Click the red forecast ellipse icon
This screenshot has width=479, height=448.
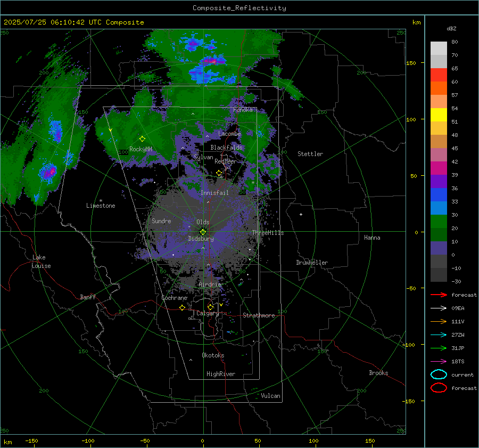click(439, 388)
